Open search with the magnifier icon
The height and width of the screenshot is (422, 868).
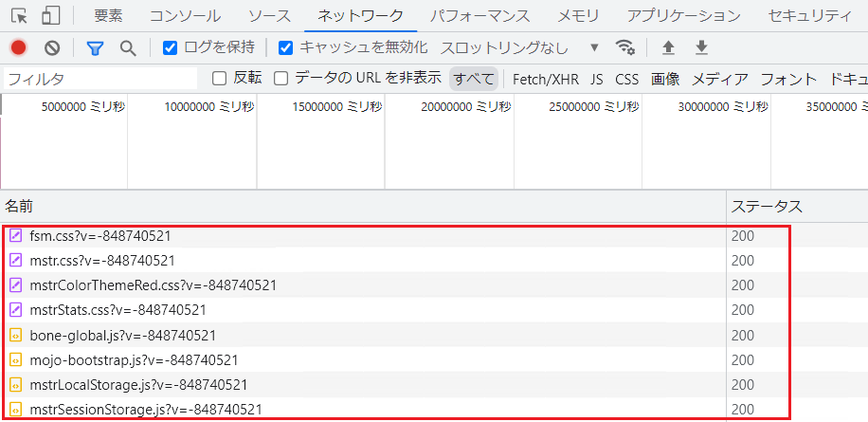[x=128, y=47]
